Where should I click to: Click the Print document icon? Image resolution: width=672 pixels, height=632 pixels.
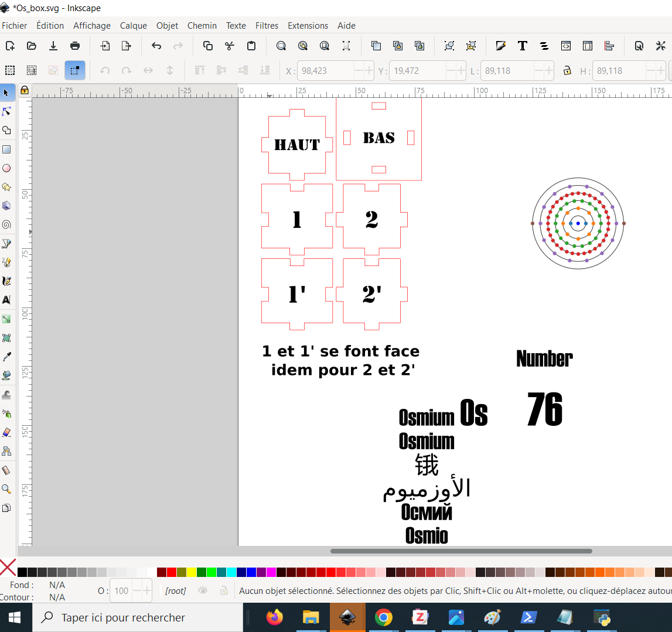tap(75, 46)
